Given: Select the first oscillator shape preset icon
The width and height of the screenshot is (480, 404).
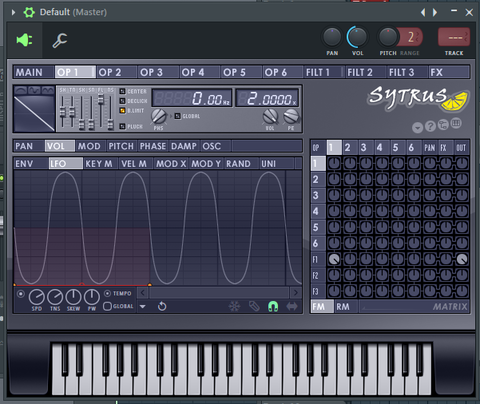Looking at the screenshot, I should [21, 90].
